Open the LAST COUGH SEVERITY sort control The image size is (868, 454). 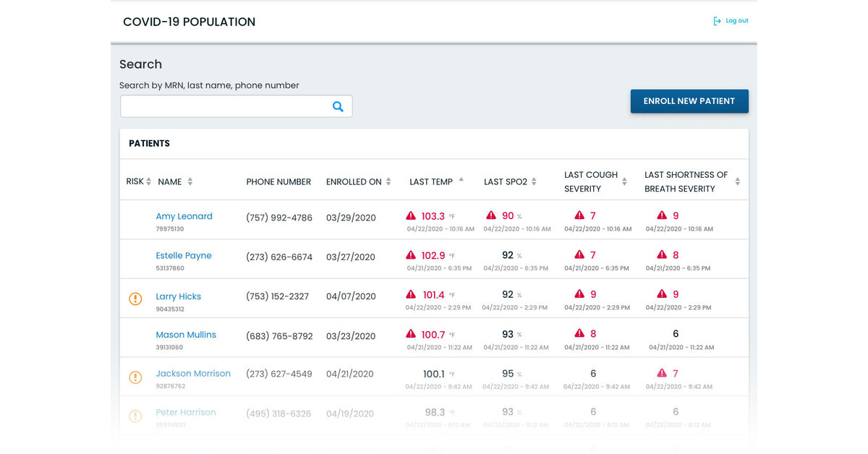[624, 181]
